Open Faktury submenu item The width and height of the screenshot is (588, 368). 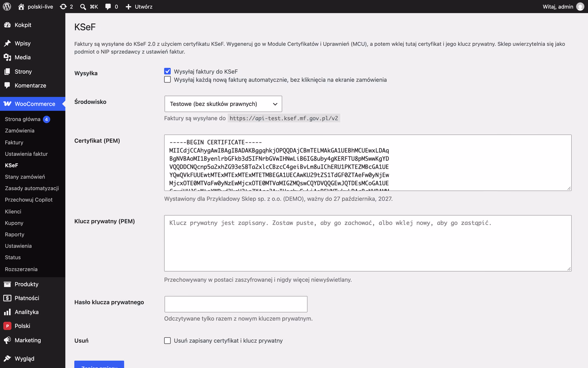(14, 143)
